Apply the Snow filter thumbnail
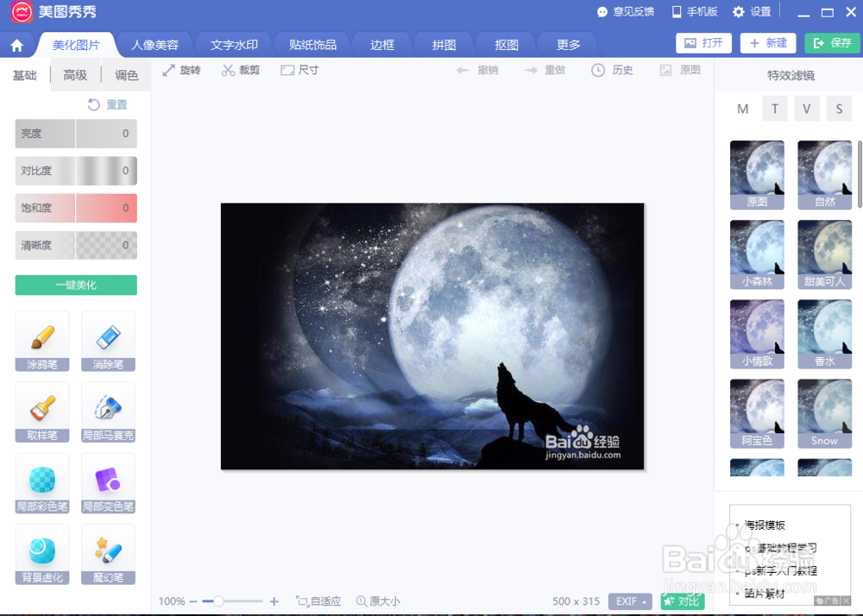This screenshot has height=616, width=863. point(824,412)
